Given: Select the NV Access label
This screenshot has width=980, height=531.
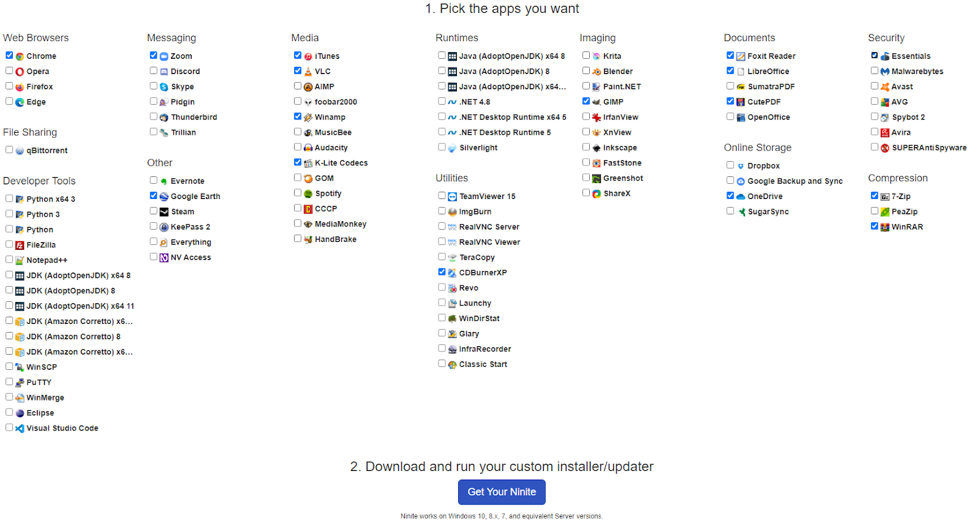Looking at the screenshot, I should click(190, 258).
